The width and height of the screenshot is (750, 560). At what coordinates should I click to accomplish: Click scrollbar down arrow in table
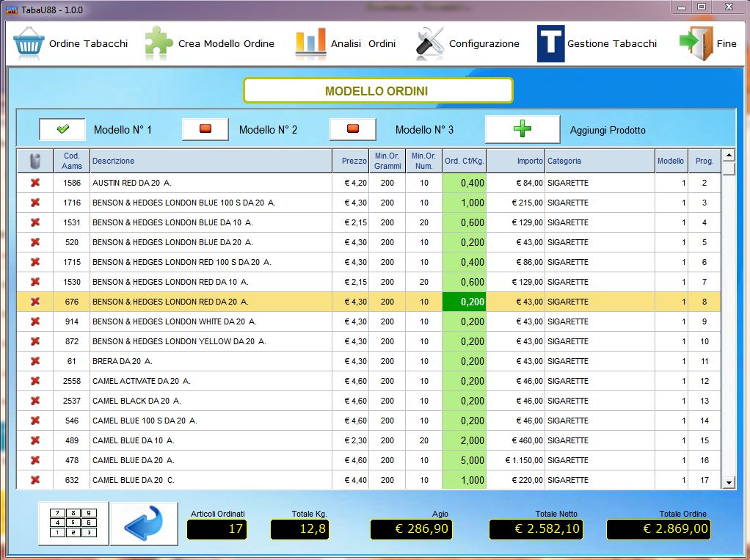[728, 482]
